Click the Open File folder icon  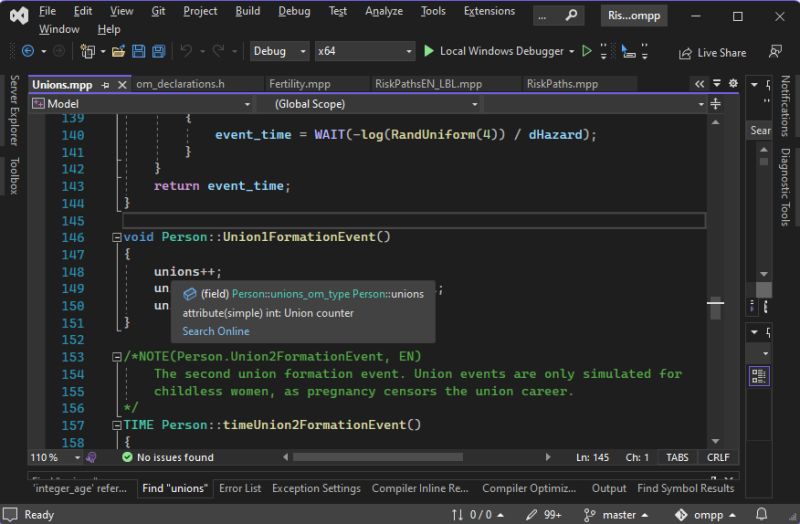(118, 51)
